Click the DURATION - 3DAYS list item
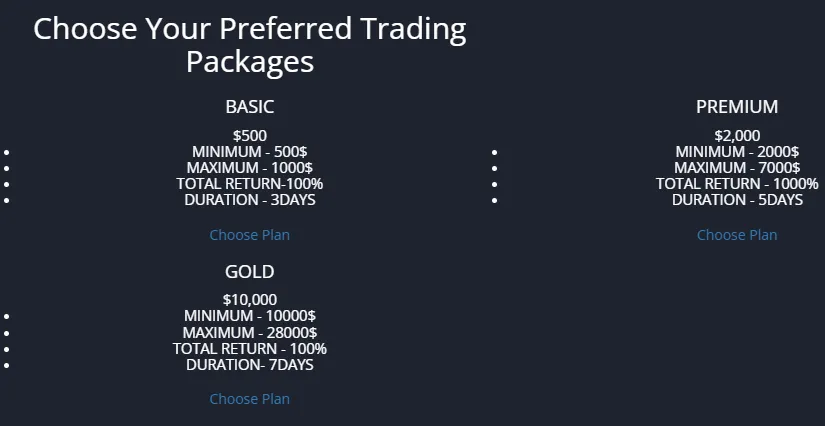The height and width of the screenshot is (426, 825). pyautogui.click(x=249, y=200)
